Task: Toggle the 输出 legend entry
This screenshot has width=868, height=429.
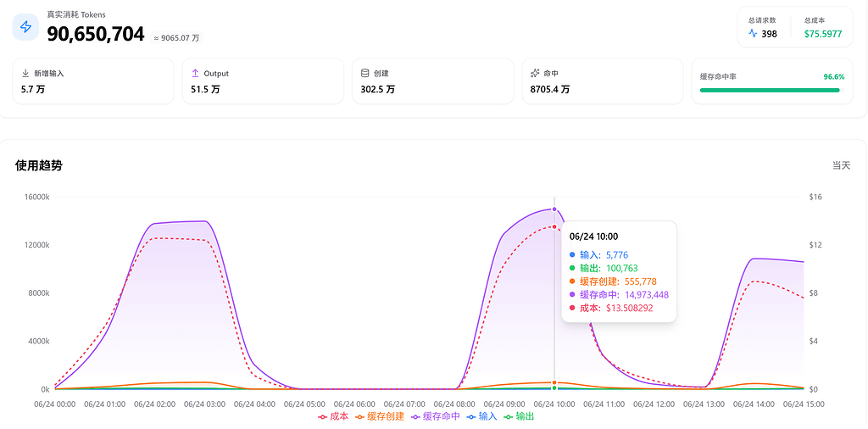Action: click(x=519, y=416)
